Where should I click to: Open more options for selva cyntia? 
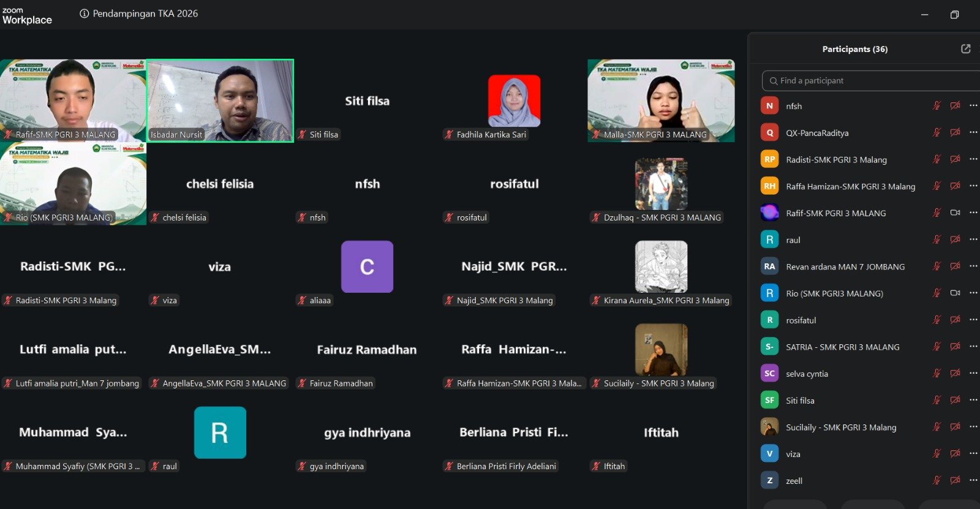[973, 373]
